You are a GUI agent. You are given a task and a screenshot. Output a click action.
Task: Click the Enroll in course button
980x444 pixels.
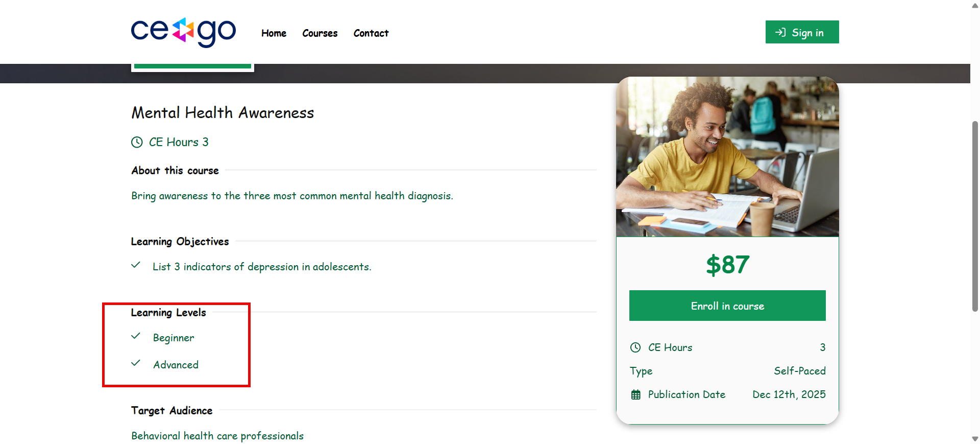tap(727, 306)
